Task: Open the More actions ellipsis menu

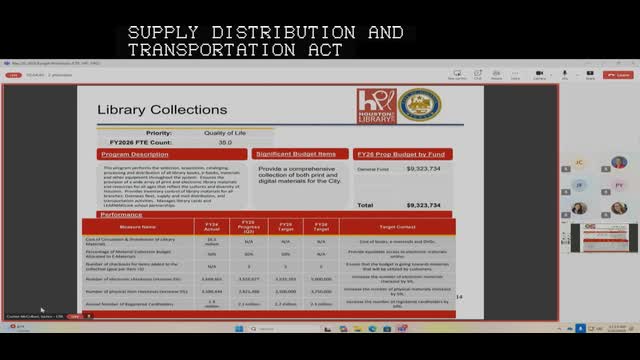Action: click(x=515, y=75)
